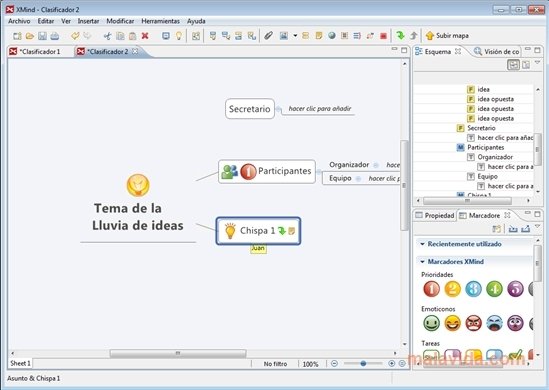Select the Participantes topic node
The height and width of the screenshot is (390, 549).
267,172
